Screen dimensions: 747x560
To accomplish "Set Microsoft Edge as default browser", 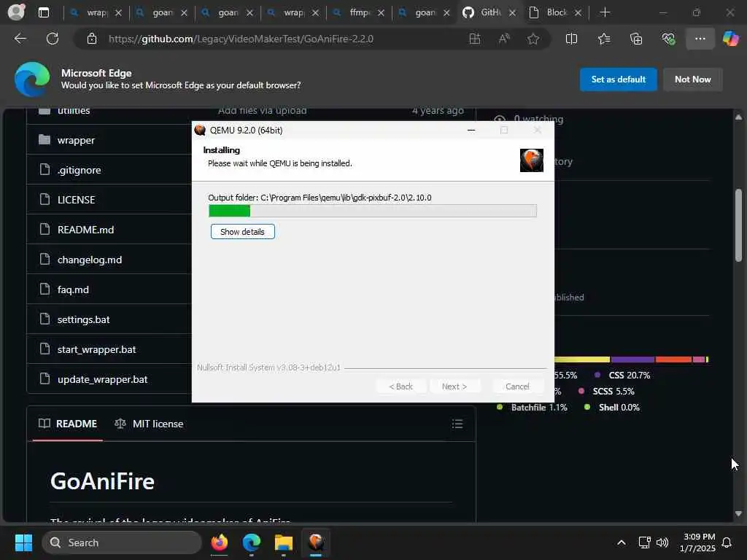I will (618, 79).
